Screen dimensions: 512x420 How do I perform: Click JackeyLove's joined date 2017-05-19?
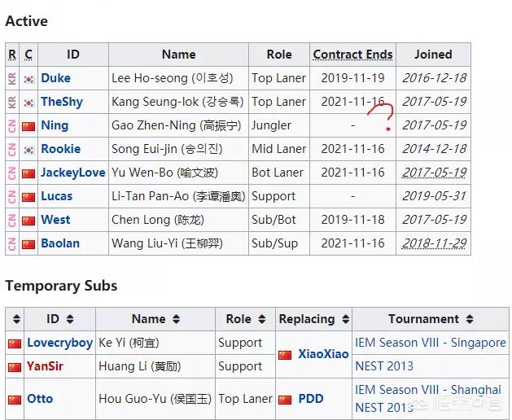[x=434, y=173]
